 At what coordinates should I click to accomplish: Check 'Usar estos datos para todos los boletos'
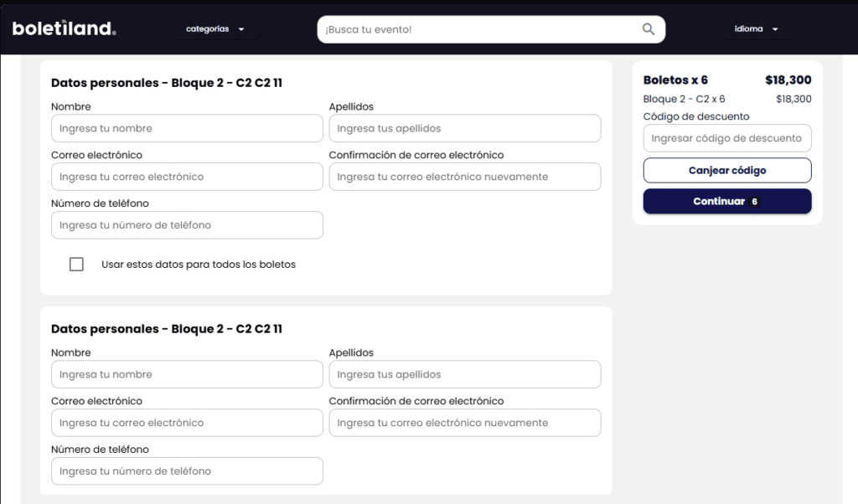[x=76, y=265]
